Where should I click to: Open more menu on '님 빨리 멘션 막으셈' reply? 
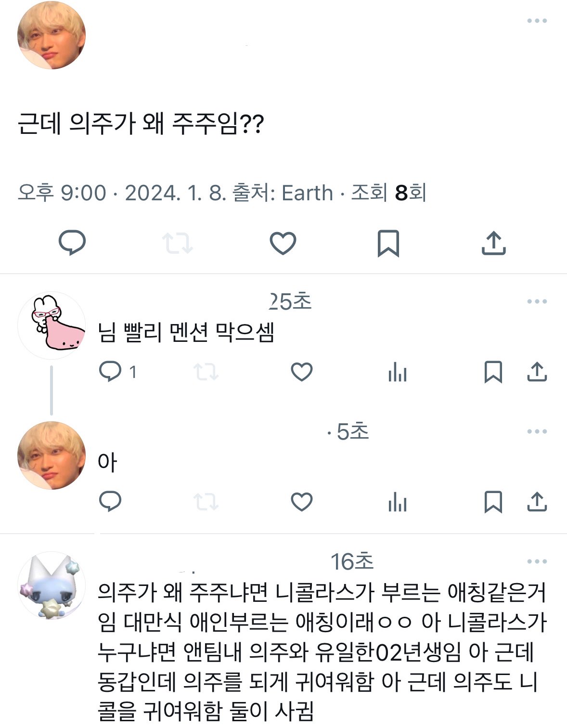[537, 301]
